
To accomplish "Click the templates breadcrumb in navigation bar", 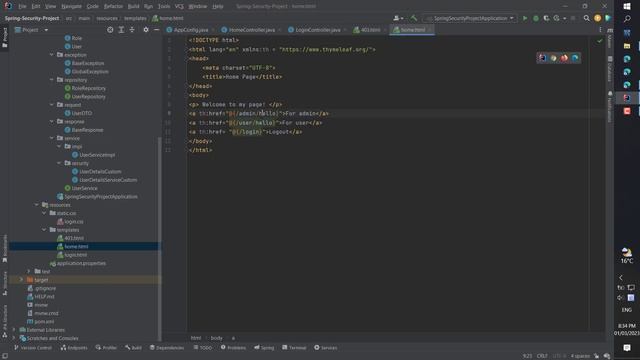I will (x=135, y=18).
